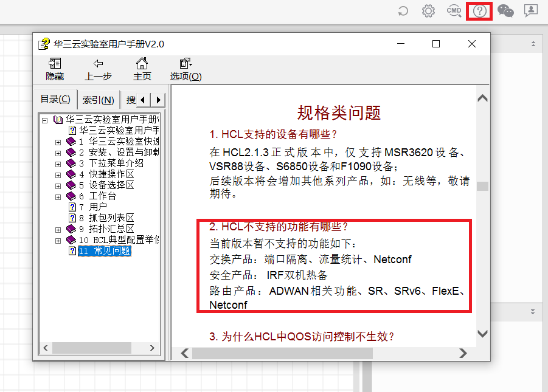Click the help window title icon

pyautogui.click(x=44, y=44)
